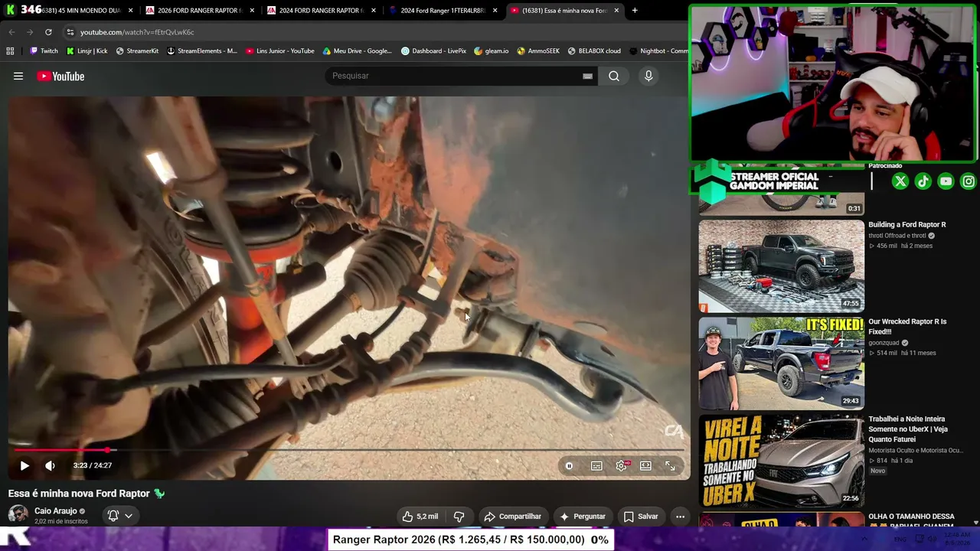
Task: Open the Dashboard - LivePix bookmark
Action: [433, 51]
